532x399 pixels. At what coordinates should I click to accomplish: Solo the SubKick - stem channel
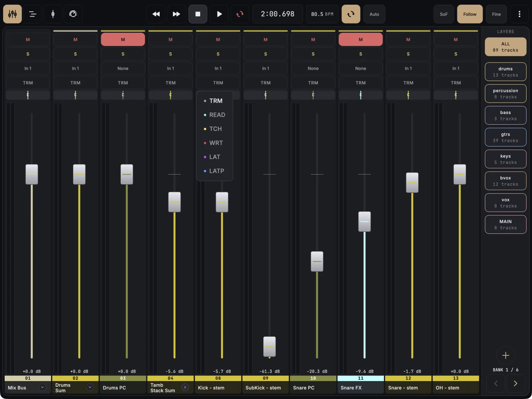(x=266, y=54)
